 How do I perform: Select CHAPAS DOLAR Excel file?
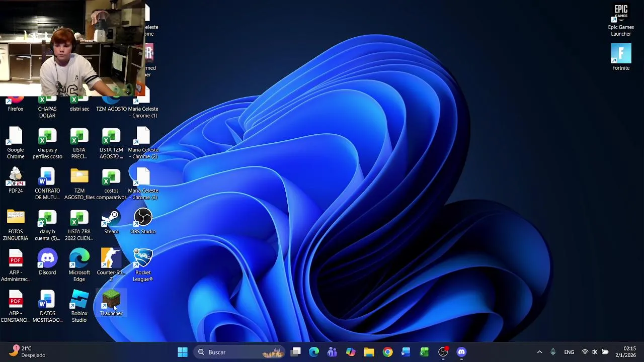(x=47, y=108)
